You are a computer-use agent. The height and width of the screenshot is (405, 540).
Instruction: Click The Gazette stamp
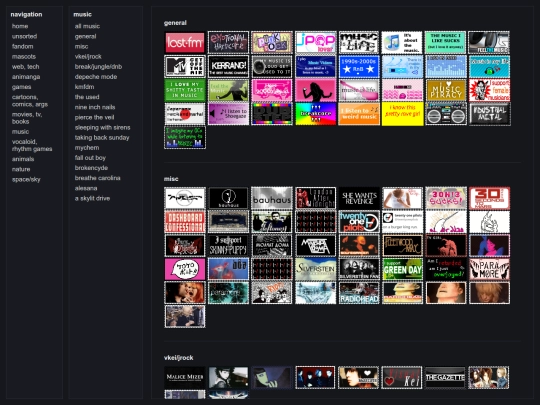445,377
